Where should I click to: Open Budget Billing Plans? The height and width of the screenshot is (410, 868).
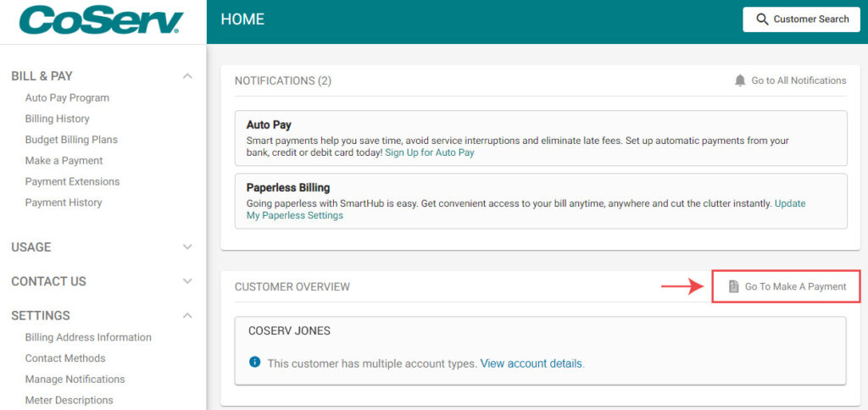[x=71, y=140]
